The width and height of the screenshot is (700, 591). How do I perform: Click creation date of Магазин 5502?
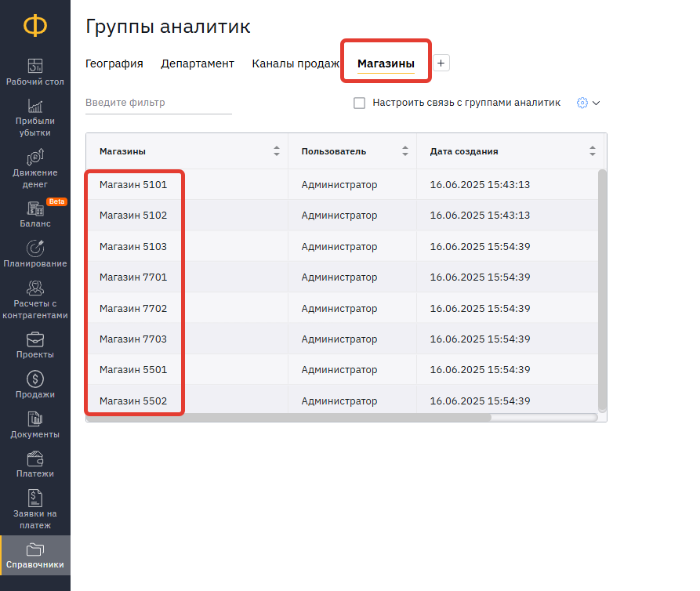tap(480, 401)
